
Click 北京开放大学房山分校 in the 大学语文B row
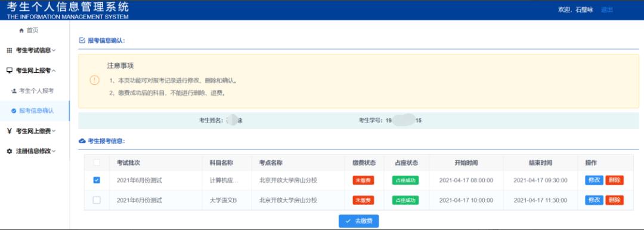(289, 200)
